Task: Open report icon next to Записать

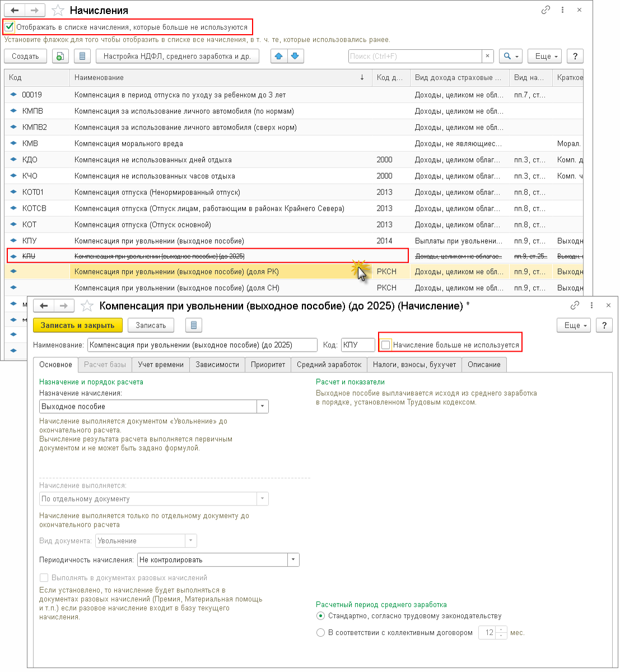Action: [x=193, y=325]
